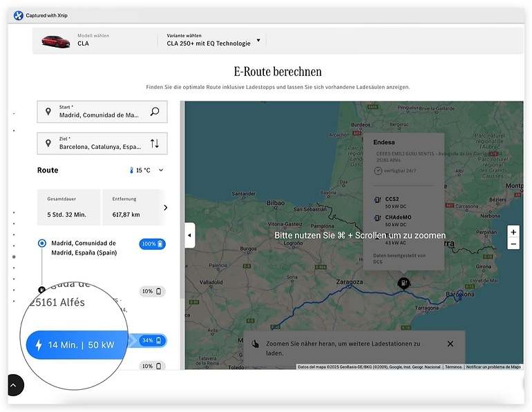
Task: Click the lightning bolt charging icon
Action: (39, 345)
